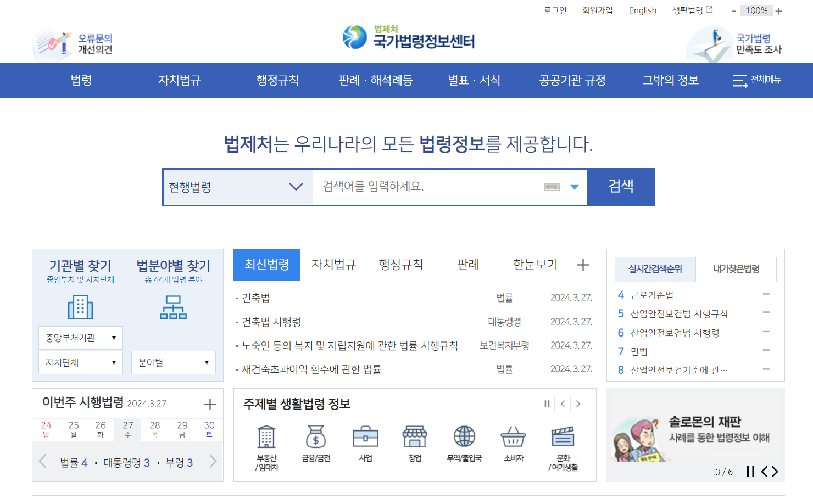This screenshot has width=813, height=504.
Task: Expand the 자치단체 dropdown
Action: [80, 362]
